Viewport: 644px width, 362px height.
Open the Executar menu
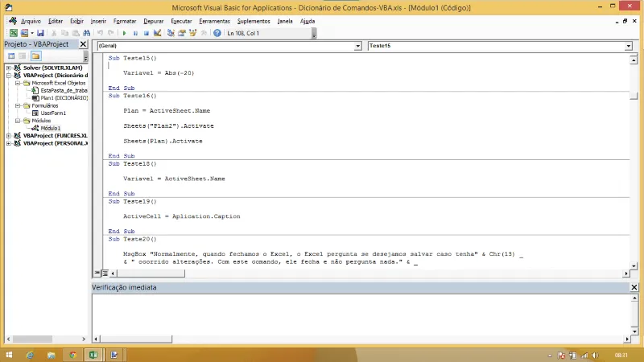pos(181,22)
